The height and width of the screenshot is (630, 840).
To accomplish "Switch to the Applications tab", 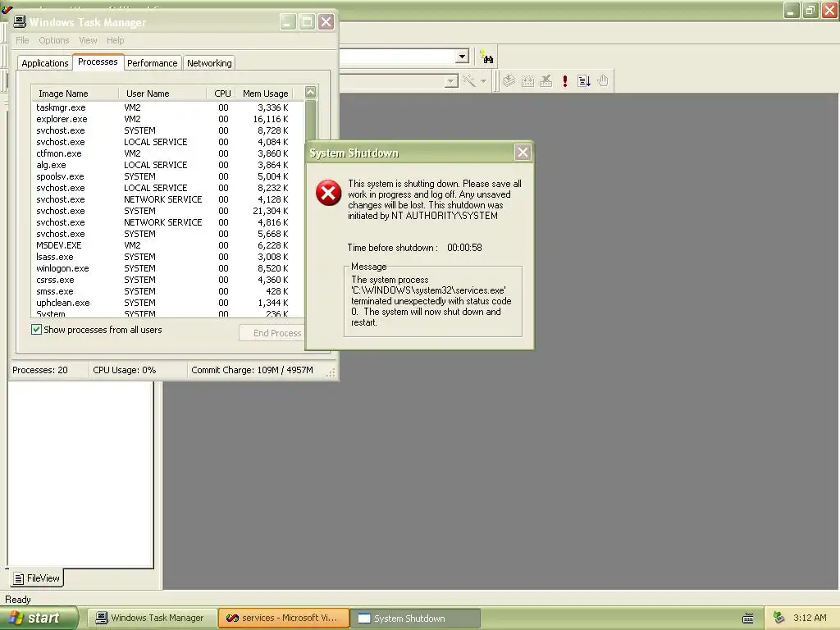I will pos(45,63).
